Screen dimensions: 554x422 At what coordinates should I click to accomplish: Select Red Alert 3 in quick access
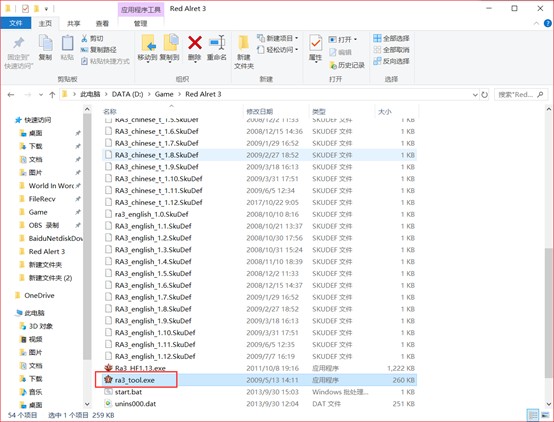pos(47,252)
